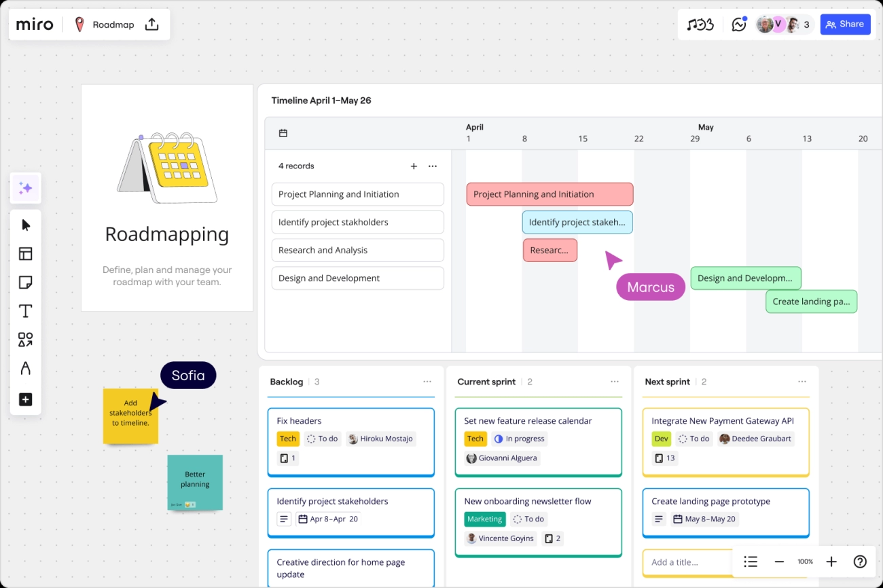Image resolution: width=883 pixels, height=588 pixels.
Task: Select the pen drawing tool
Action: point(26,369)
